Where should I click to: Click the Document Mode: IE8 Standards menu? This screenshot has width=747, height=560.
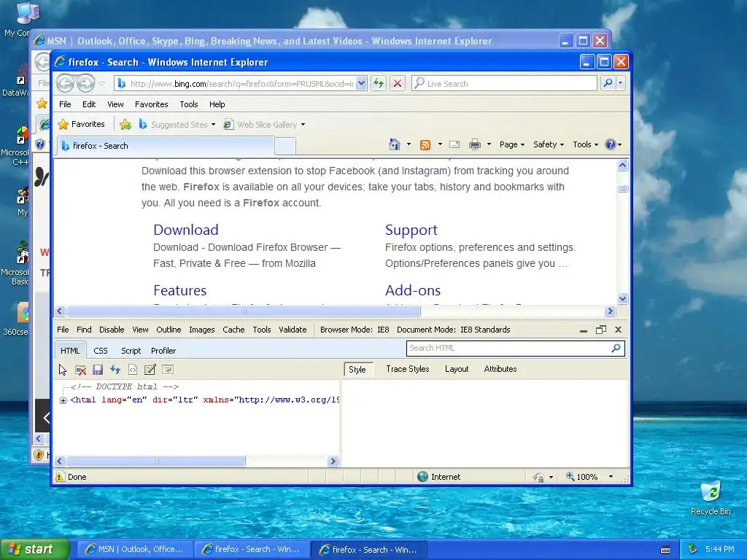(x=454, y=330)
